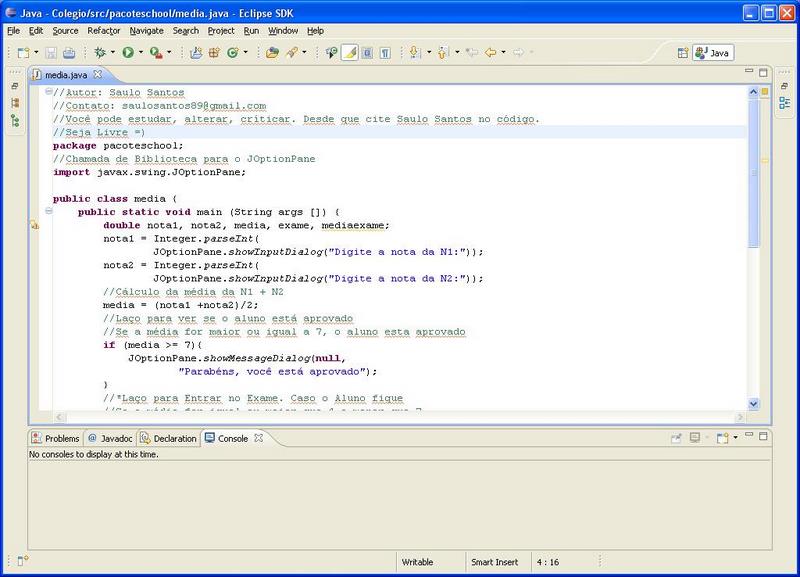Switch to the Declaration tab
This screenshot has width=800, height=577.
[168, 438]
